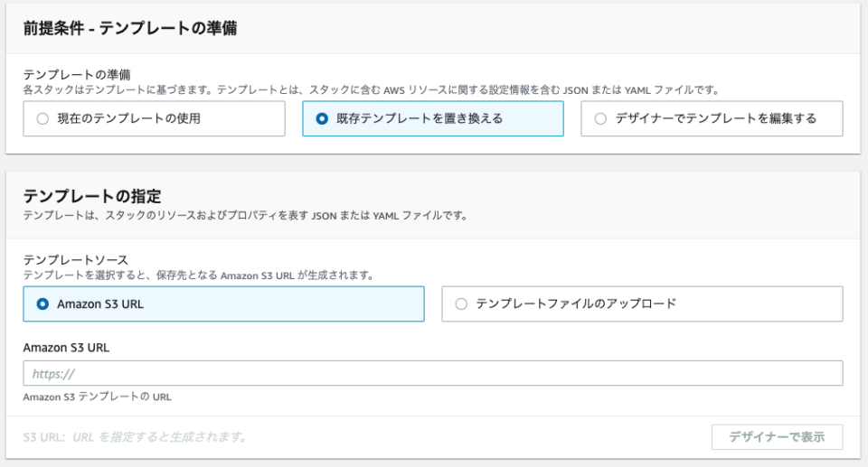
Task: Click the Amazon S3 URL https:// input field
Action: (x=433, y=373)
